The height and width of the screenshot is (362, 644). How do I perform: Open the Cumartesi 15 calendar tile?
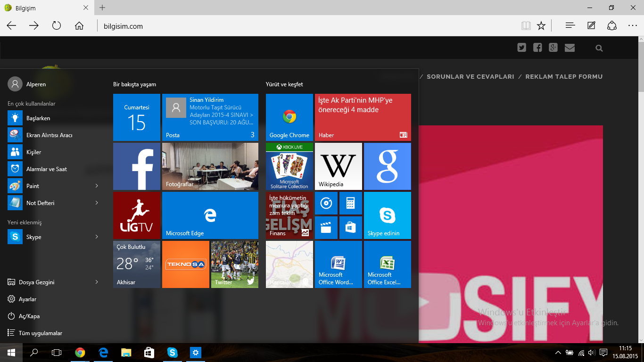coord(137,117)
